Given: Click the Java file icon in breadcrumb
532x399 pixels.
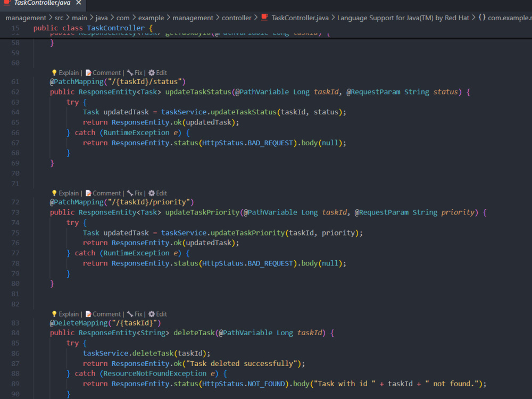Looking at the screenshot, I should 264,18.
